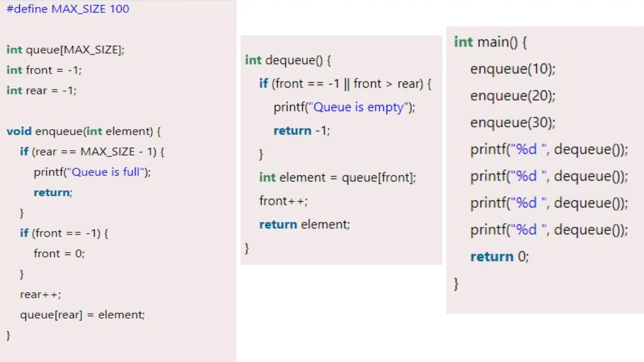Click the queue[rear] = element line
Screen dimensions: 644x362
pos(82,315)
